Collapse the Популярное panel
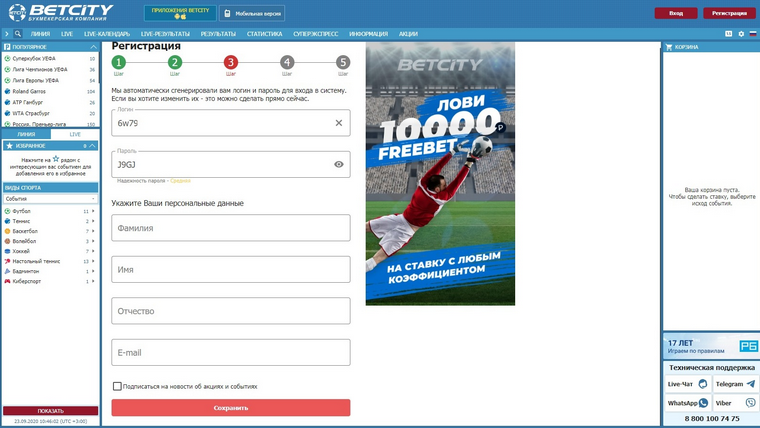The image size is (760, 428). pyautogui.click(x=93, y=47)
